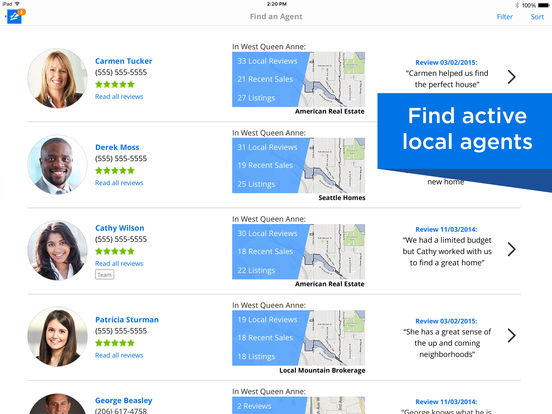Click the 2:20 PM clock
Viewport: 552px width, 414px height.
point(276,4)
